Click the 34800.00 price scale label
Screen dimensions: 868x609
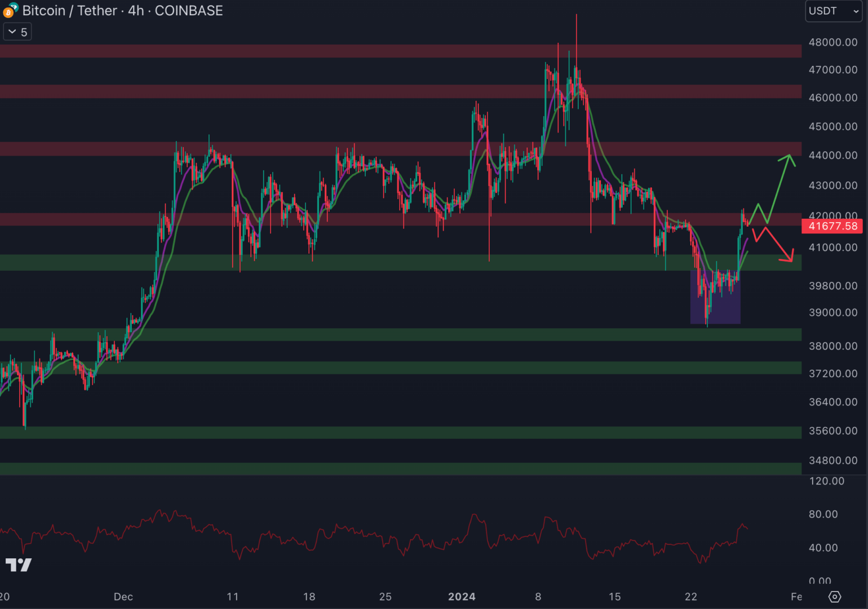click(x=832, y=461)
